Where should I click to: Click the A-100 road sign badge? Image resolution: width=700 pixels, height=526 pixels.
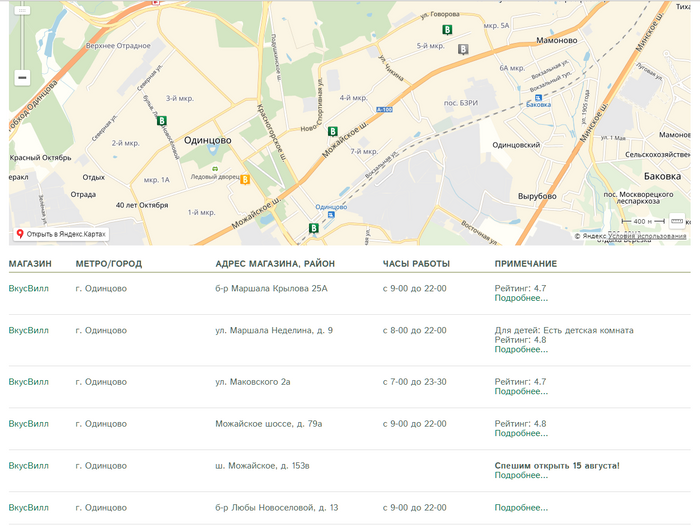point(384,109)
